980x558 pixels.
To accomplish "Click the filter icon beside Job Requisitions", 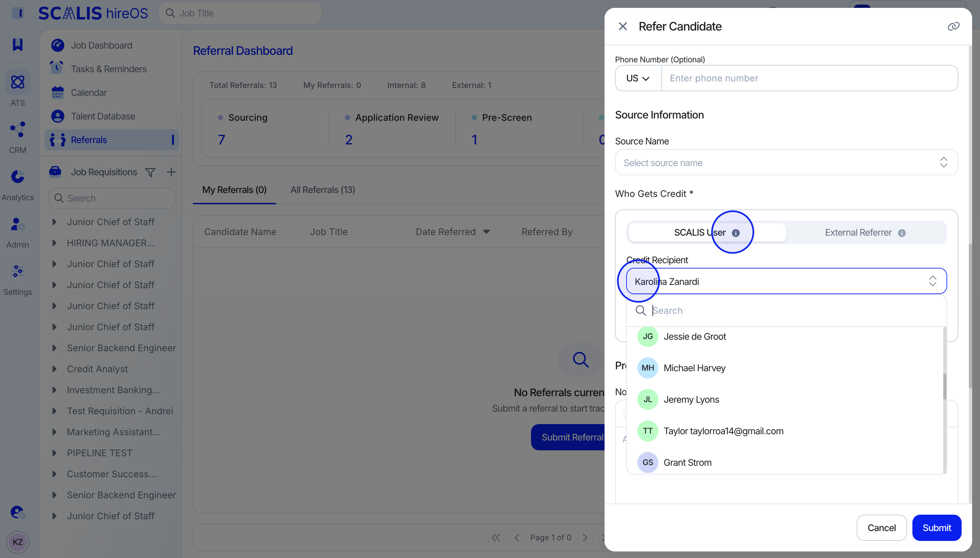I will pos(150,172).
